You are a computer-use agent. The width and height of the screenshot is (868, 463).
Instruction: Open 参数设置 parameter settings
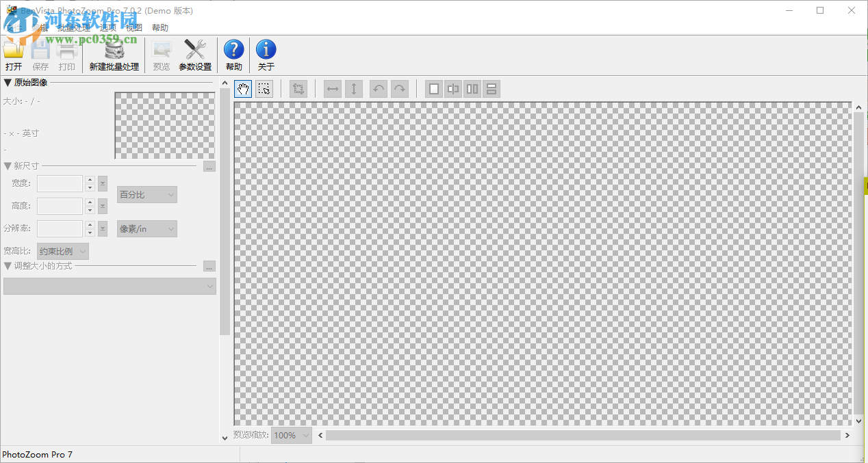(x=194, y=55)
